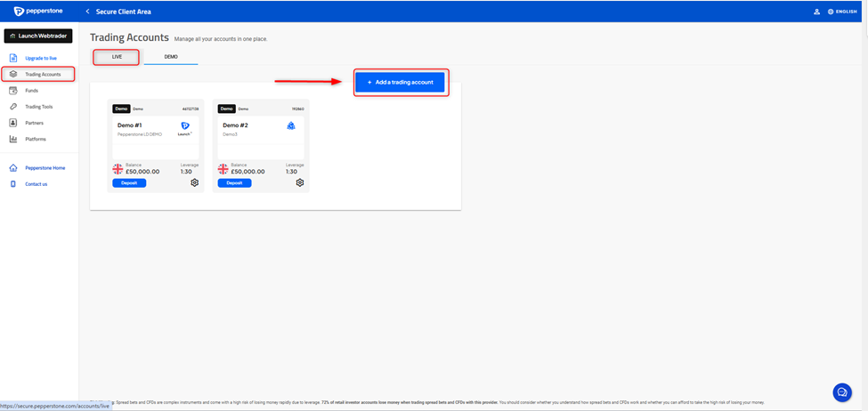Switch to the DEMO accounts tab
The width and height of the screenshot is (868, 411).
[x=171, y=57]
